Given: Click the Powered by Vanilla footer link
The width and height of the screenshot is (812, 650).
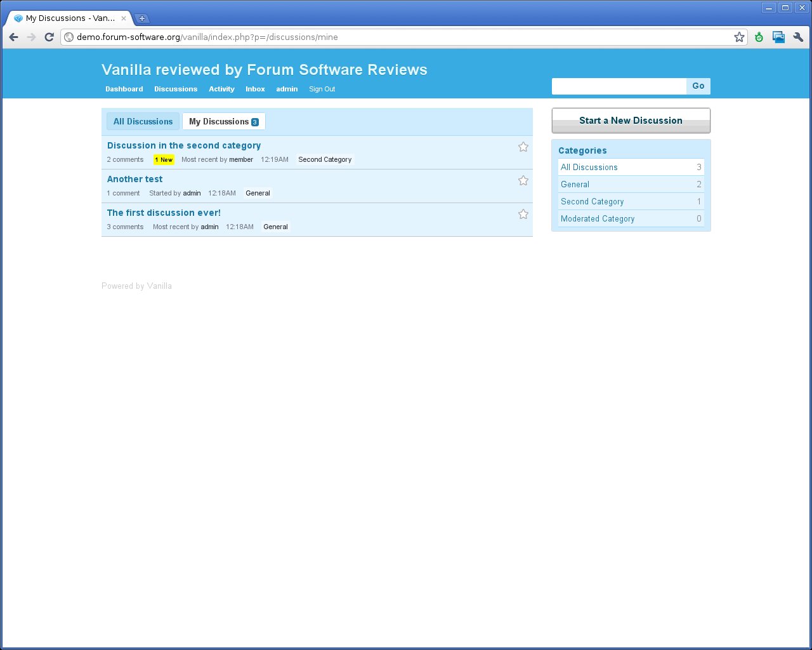Looking at the screenshot, I should tap(136, 286).
